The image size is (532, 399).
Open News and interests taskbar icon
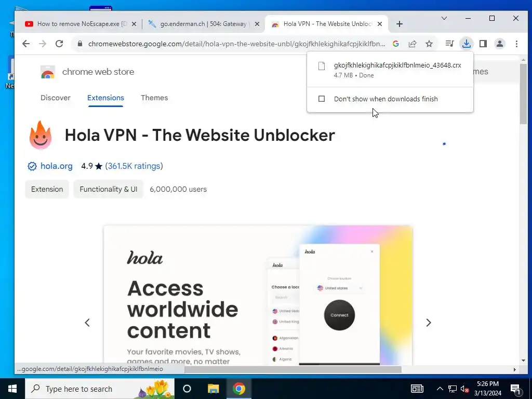(x=417, y=389)
